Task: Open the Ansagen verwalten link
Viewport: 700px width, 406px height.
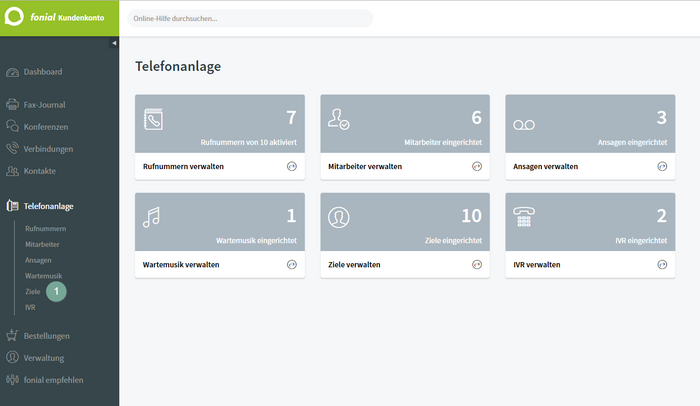Action: tap(545, 167)
